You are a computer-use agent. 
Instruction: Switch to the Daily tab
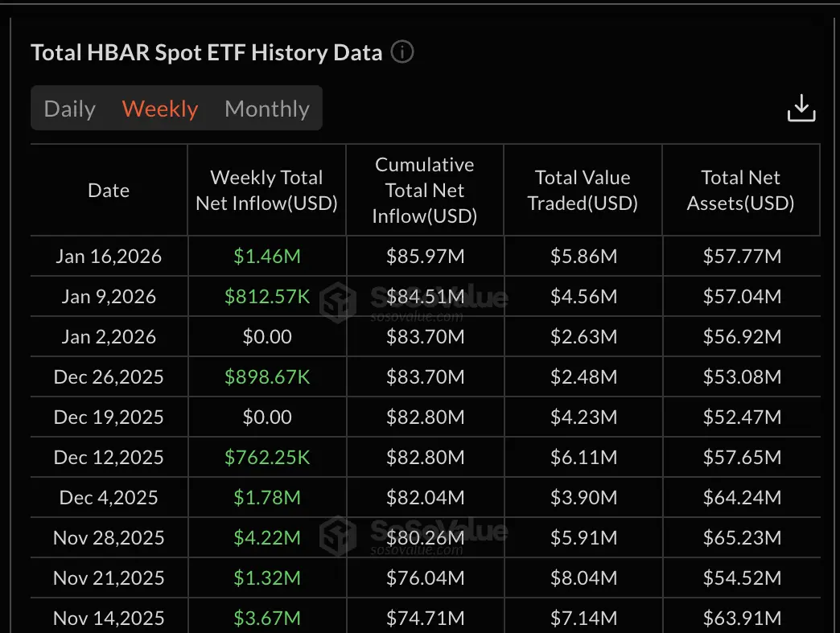pos(69,108)
